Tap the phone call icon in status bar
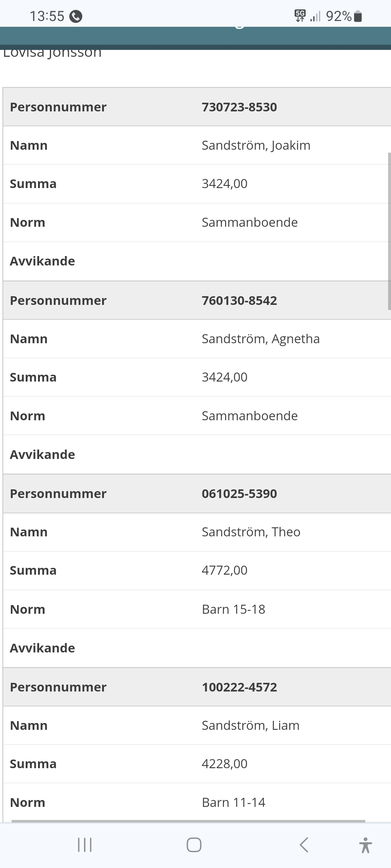Image resolution: width=391 pixels, height=868 pixels. [76, 16]
